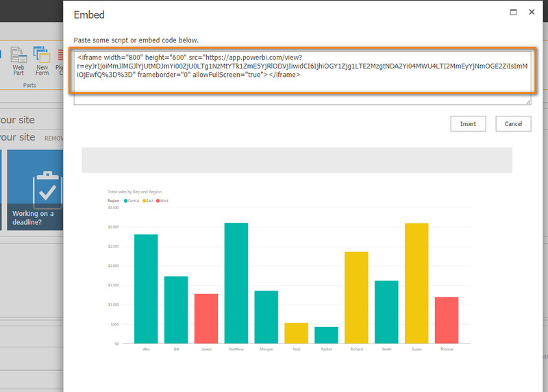This screenshot has height=392, width=548.
Task: Click Rachel's short teal bar
Action: tap(327, 335)
